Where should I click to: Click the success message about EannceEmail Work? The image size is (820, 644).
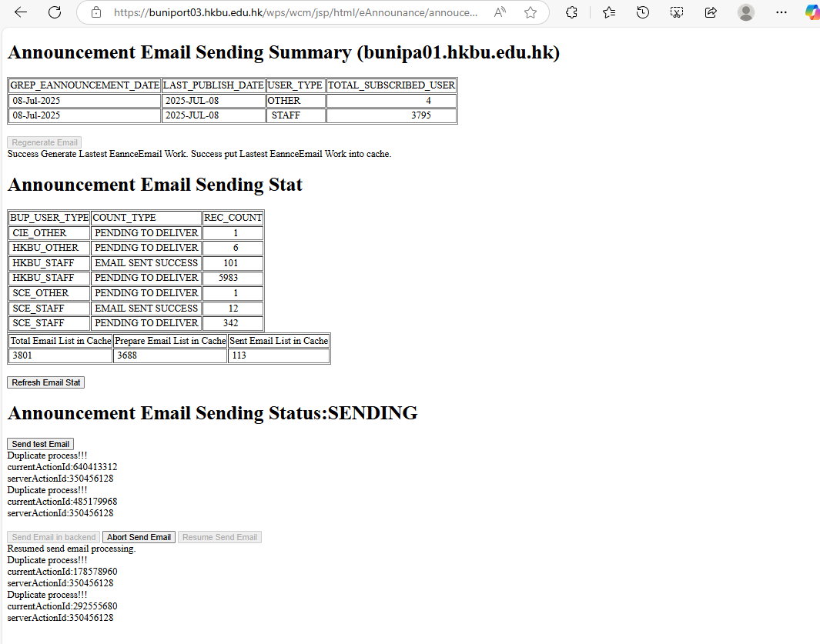[x=199, y=154]
